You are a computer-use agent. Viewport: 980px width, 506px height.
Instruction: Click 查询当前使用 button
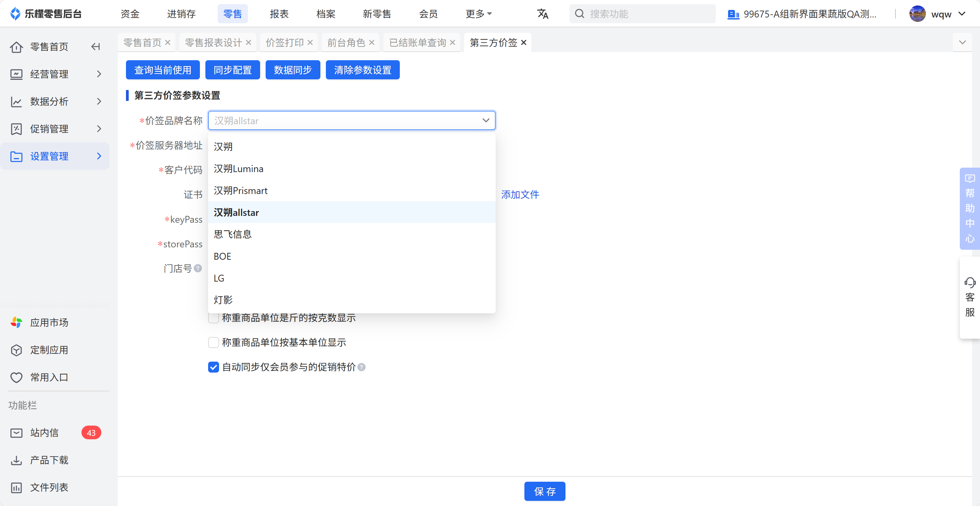(163, 70)
